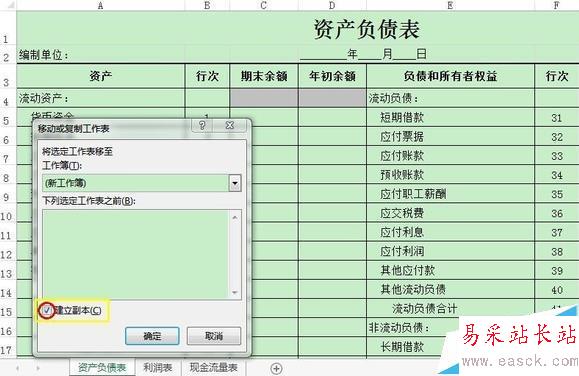Image resolution: width=579 pixels, height=376 pixels.
Task: Click the 取消 button
Action: tap(214, 336)
